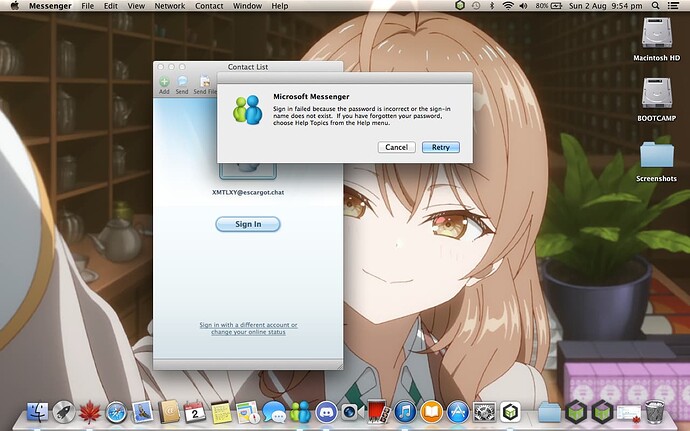Image resolution: width=690 pixels, height=431 pixels.
Task: Open the Apple menu
Action: pos(15,6)
